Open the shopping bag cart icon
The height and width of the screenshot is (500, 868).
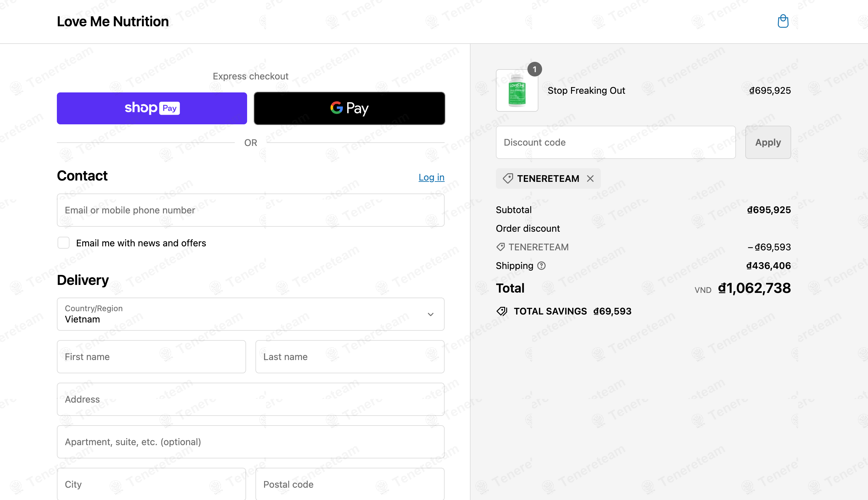coord(783,21)
